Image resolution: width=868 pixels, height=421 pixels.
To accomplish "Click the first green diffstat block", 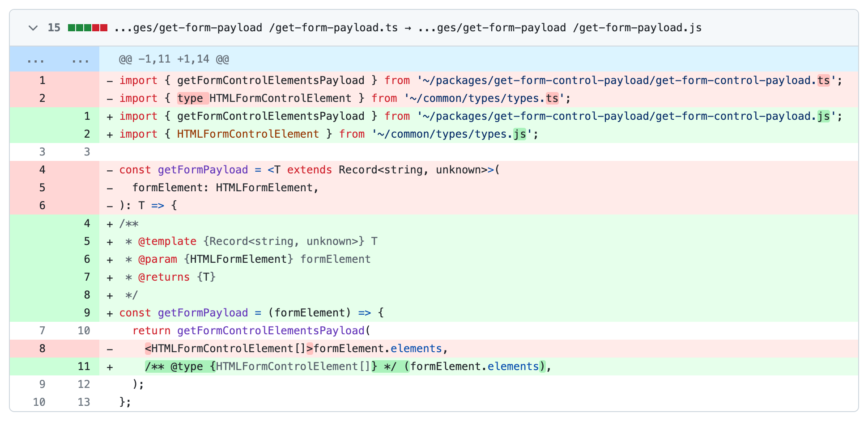I will click(x=72, y=28).
